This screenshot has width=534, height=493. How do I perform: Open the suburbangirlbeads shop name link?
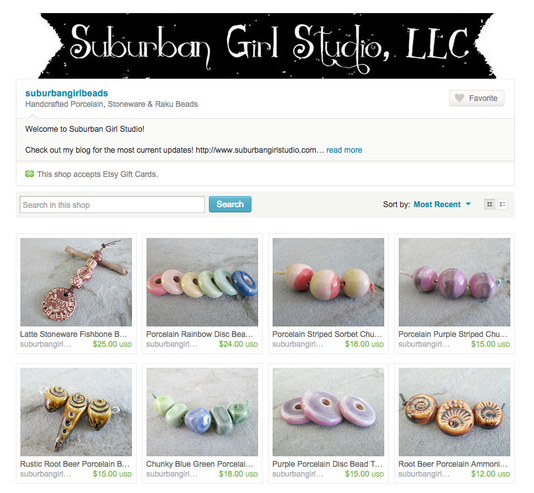[66, 93]
